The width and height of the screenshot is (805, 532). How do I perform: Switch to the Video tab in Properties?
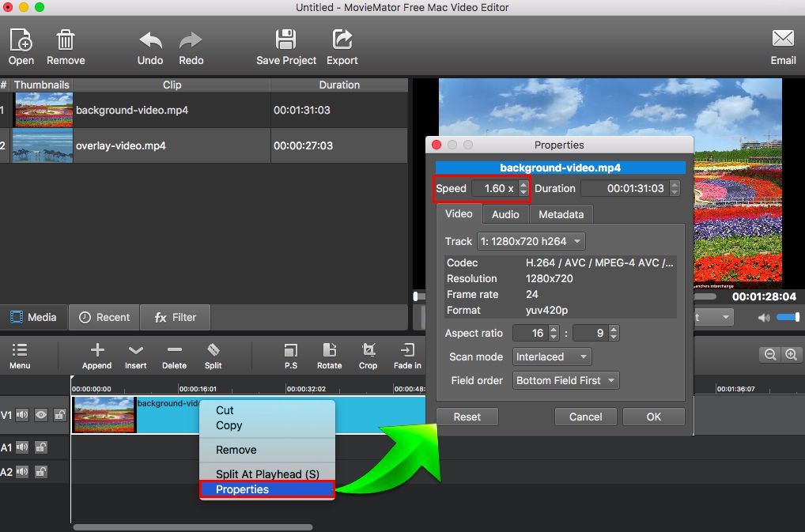(x=459, y=214)
